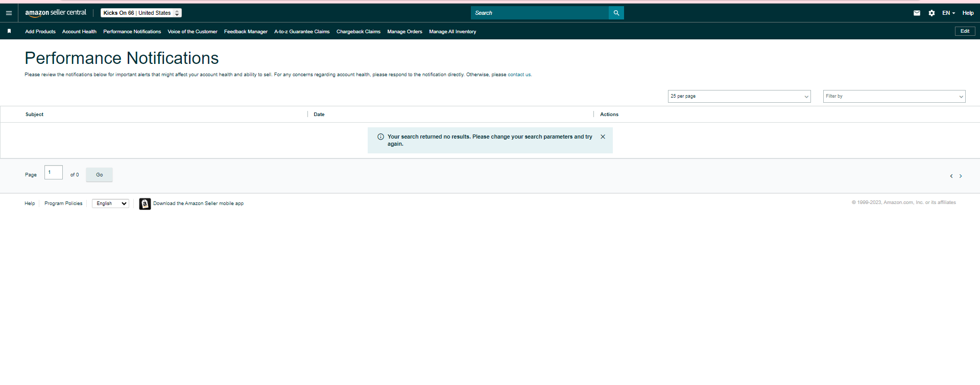Click the Edit favorites button
The height and width of the screenshot is (385, 980).
point(965,31)
